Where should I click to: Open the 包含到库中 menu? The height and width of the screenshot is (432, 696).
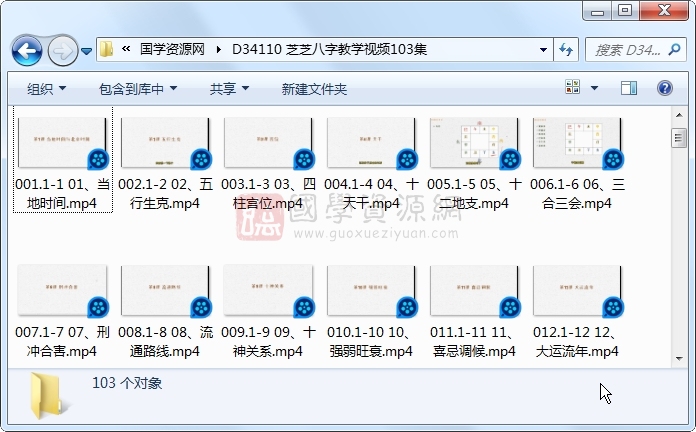coord(138,89)
